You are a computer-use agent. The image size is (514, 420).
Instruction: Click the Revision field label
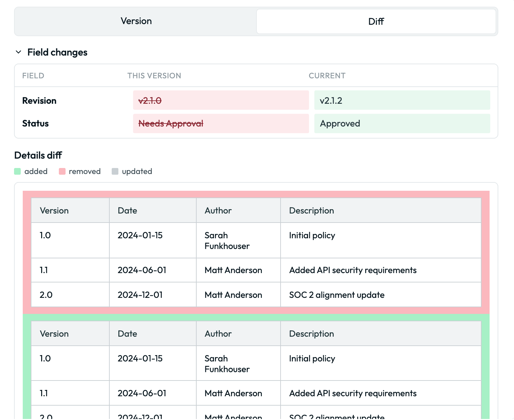click(39, 100)
